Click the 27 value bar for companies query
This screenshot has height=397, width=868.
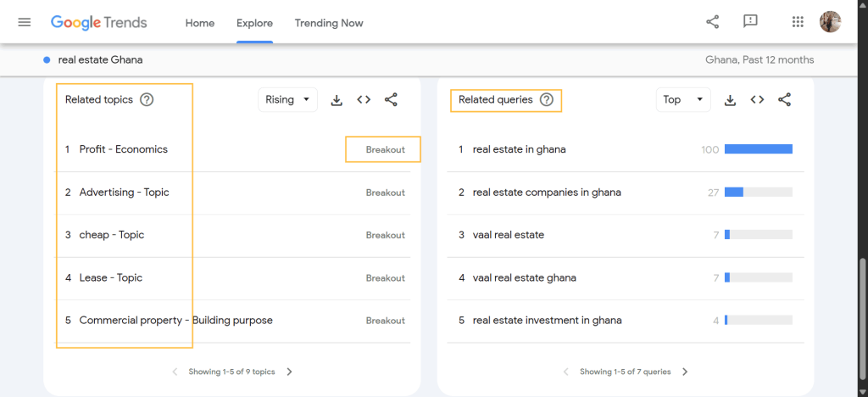pos(759,192)
